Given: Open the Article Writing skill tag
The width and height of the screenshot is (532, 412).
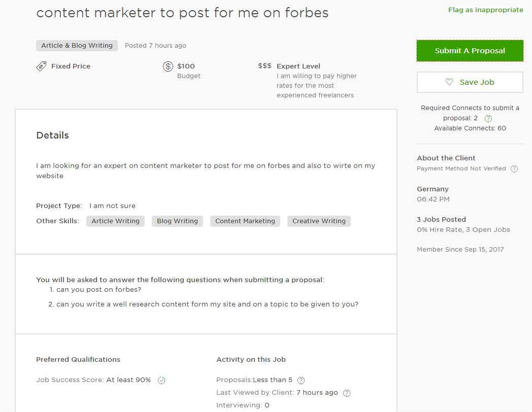Looking at the screenshot, I should 115,221.
